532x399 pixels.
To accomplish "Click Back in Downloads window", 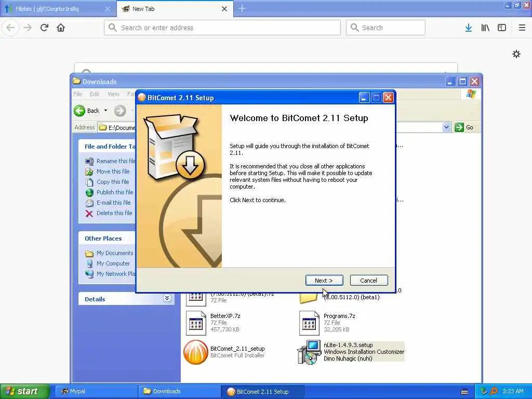I will [x=87, y=111].
